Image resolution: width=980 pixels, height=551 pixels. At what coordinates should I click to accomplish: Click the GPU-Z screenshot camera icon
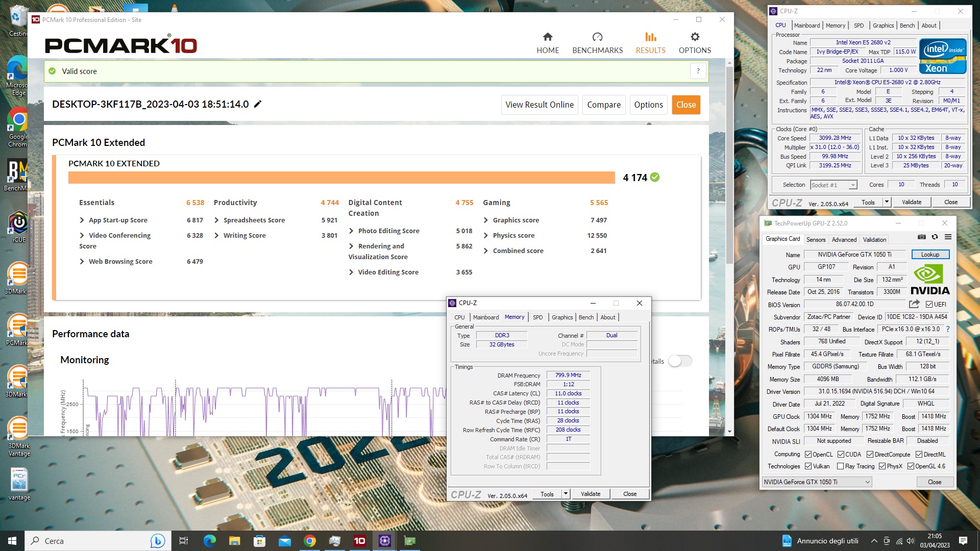click(922, 237)
